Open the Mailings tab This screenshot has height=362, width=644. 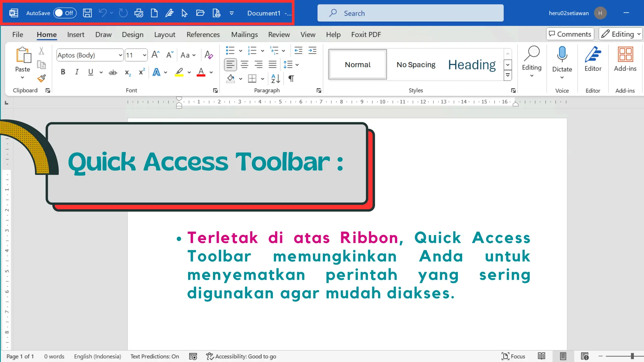pos(244,35)
